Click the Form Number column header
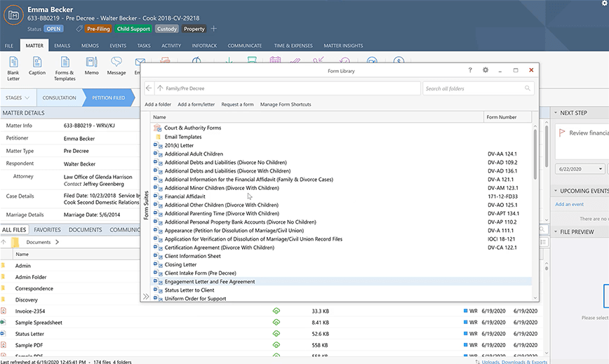609x364 pixels. [x=507, y=117]
